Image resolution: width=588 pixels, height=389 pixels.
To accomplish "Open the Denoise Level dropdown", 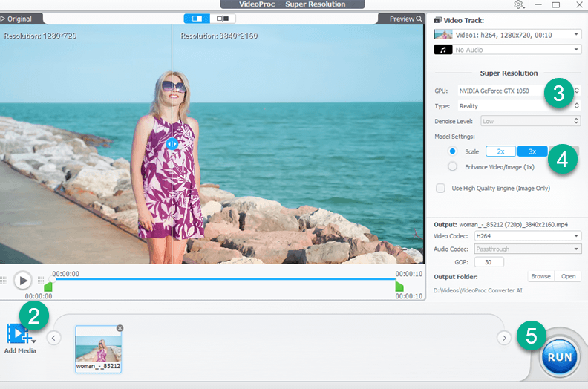I will click(531, 121).
